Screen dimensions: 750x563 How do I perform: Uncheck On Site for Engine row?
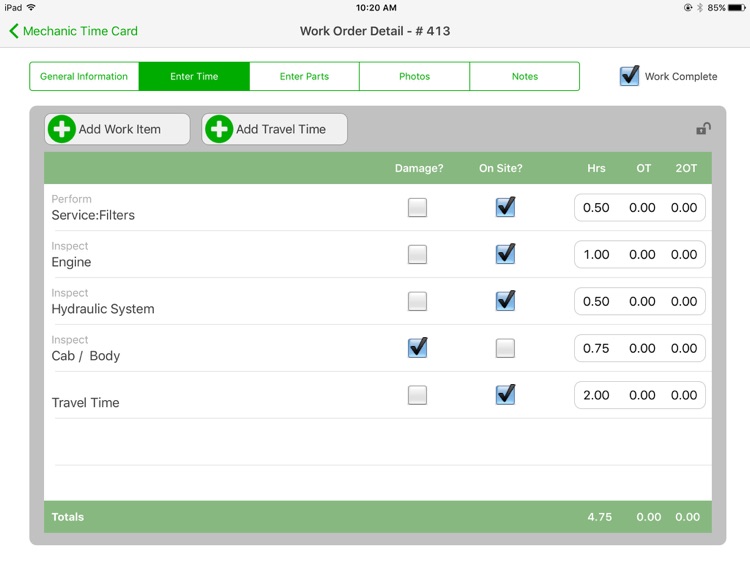(505, 254)
